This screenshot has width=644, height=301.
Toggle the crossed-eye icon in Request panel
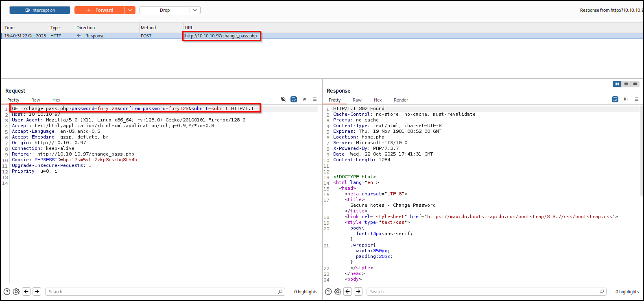(283, 99)
